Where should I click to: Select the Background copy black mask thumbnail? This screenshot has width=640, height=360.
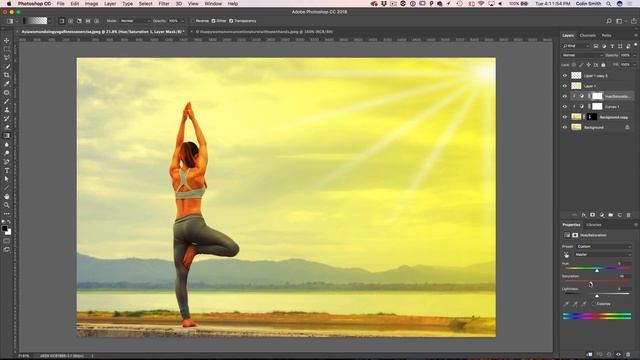click(x=592, y=117)
